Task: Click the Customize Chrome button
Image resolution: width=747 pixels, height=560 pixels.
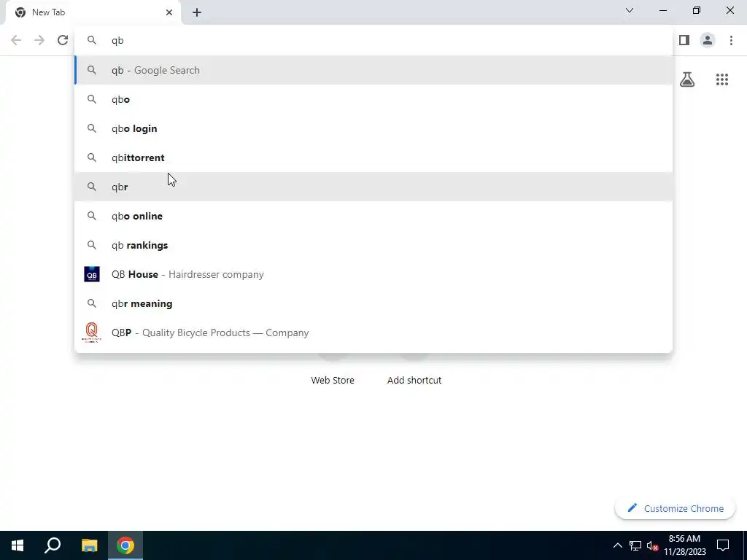Action: pyautogui.click(x=675, y=508)
